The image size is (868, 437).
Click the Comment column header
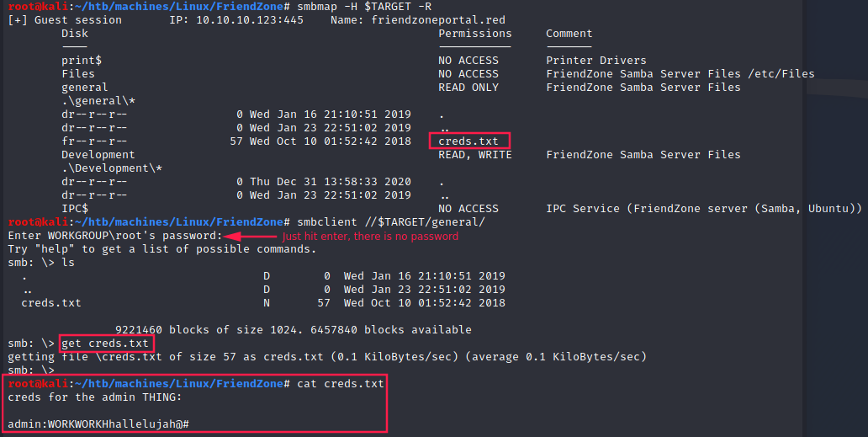click(x=569, y=34)
